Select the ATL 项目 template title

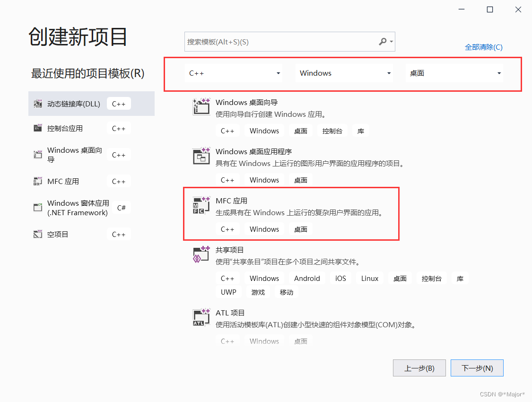pyautogui.click(x=230, y=313)
